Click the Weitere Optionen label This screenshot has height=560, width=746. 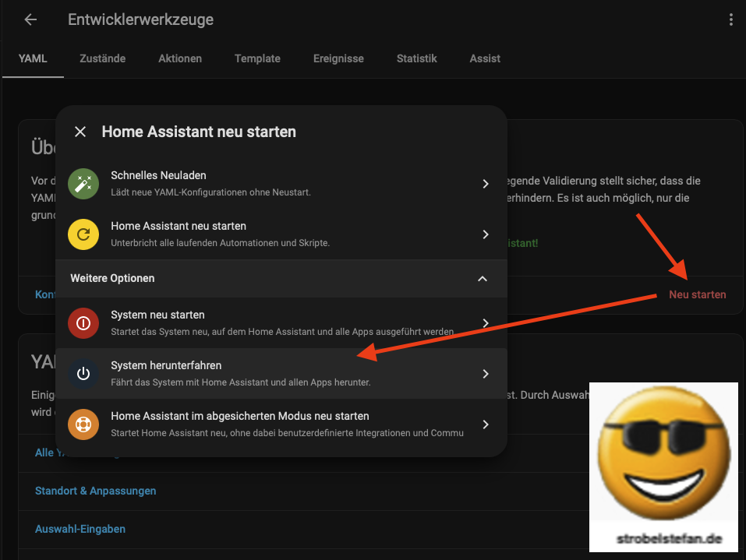[x=112, y=278]
